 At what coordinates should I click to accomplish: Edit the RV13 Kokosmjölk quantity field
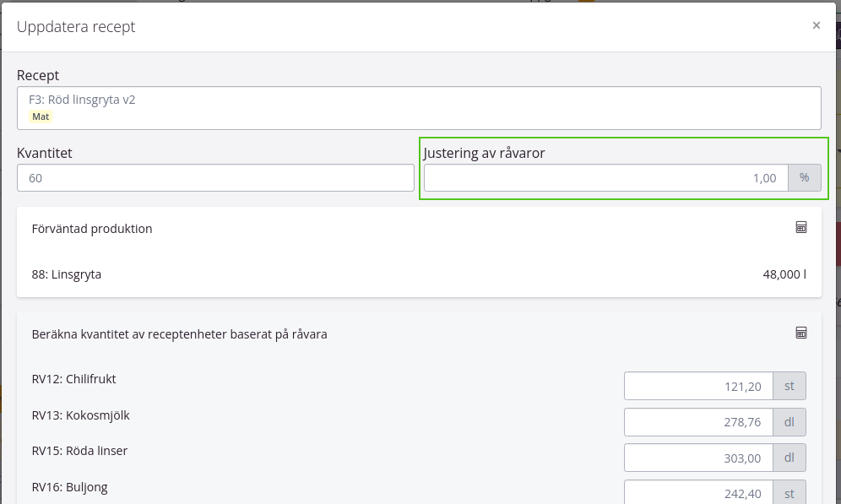(x=698, y=422)
